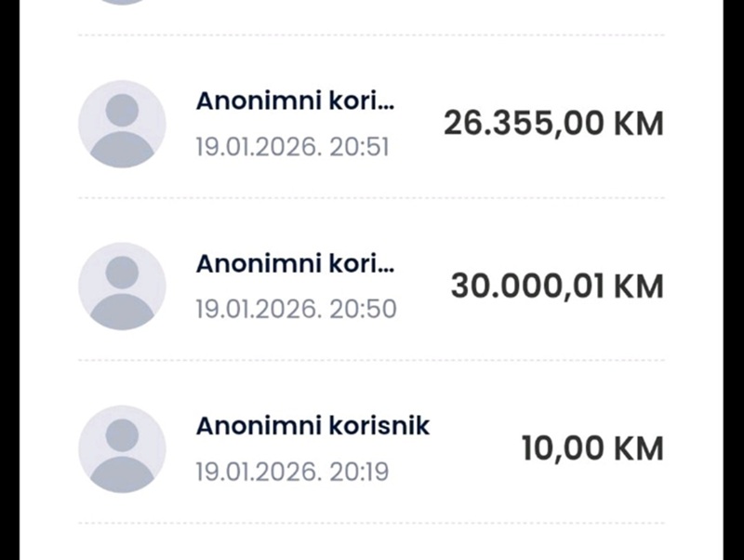
Task: Open the full "Anonimni korisnik" name
Action: 312,426
